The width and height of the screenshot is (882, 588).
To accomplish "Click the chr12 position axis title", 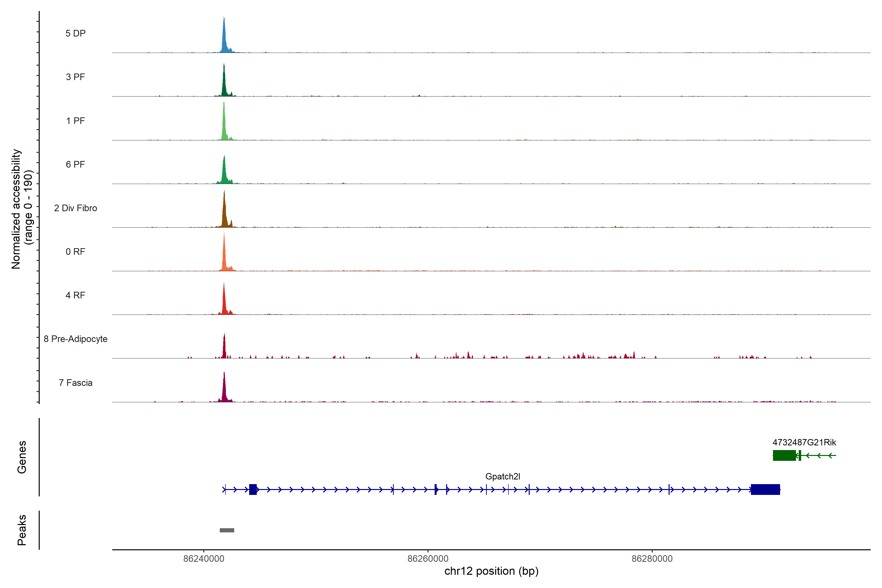I will pyautogui.click(x=491, y=571).
